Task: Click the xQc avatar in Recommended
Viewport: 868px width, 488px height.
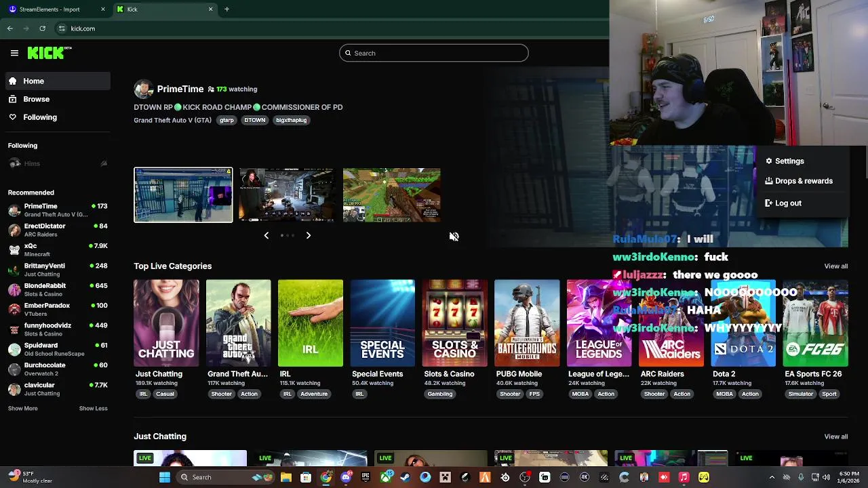Action: tap(14, 249)
